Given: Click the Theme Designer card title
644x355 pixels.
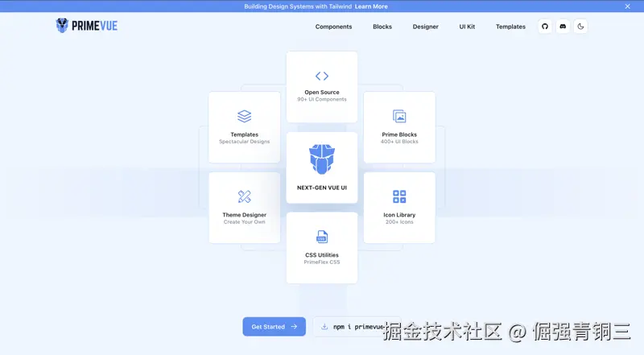Looking at the screenshot, I should tap(245, 215).
